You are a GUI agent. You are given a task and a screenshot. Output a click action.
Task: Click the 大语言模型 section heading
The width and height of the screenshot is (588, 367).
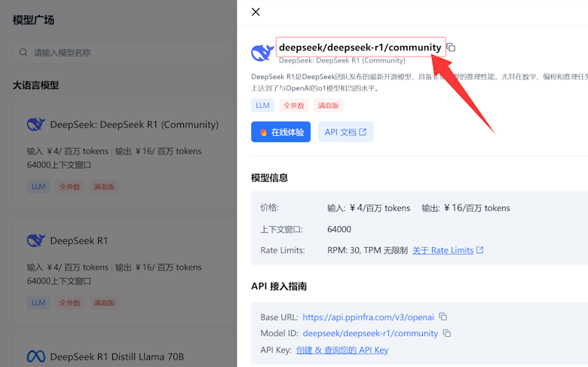click(36, 85)
